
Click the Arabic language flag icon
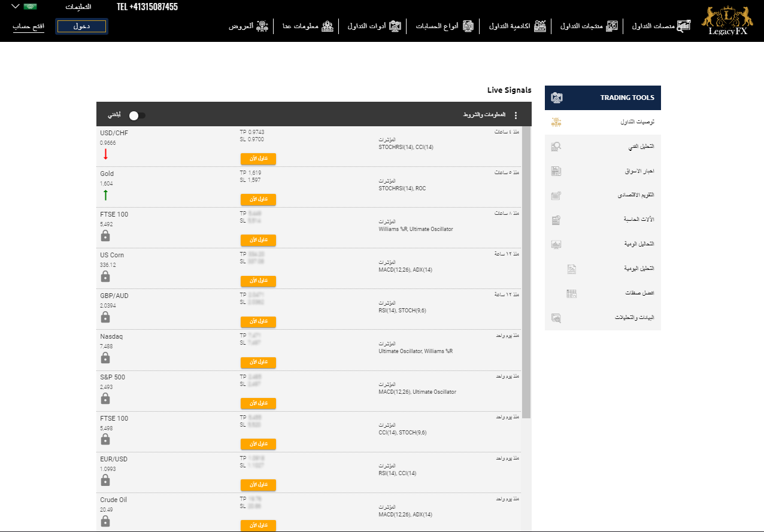(30, 7)
